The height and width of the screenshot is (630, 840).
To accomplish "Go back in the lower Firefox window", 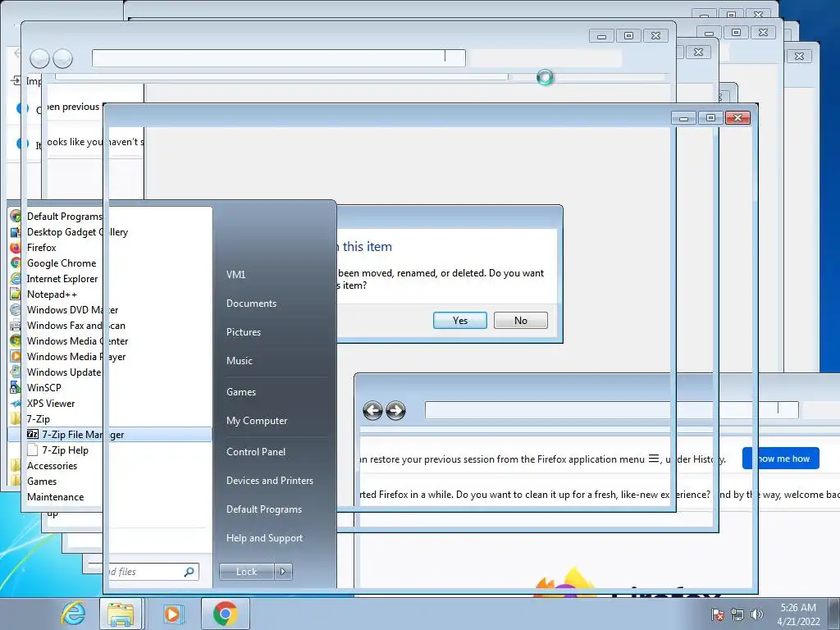I will (x=372, y=411).
